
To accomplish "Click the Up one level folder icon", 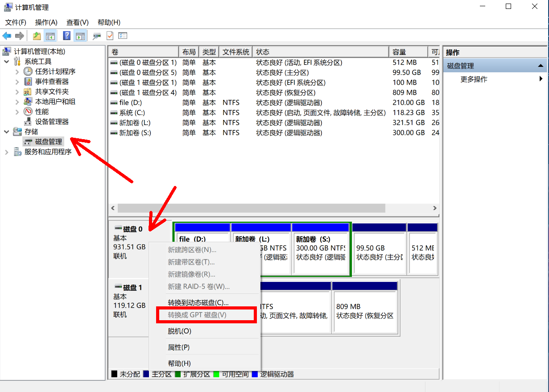I will point(37,36).
